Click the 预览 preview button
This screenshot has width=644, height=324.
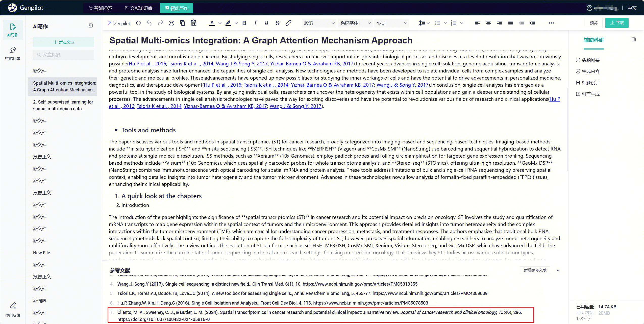click(x=593, y=23)
